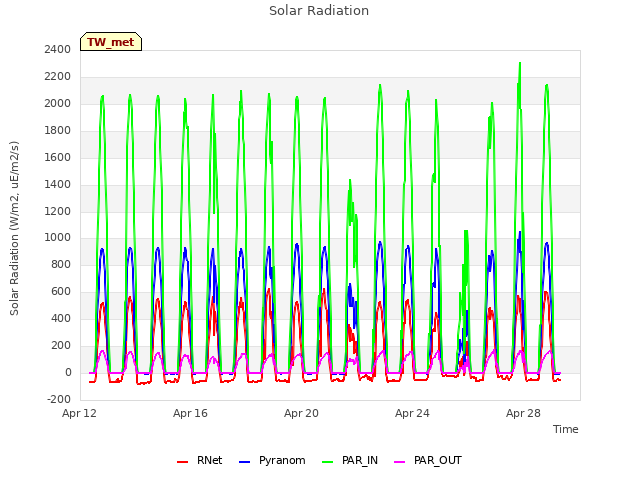Click the 2000 y-axis tick label
Screen dimensions: 640x480
click(58, 103)
